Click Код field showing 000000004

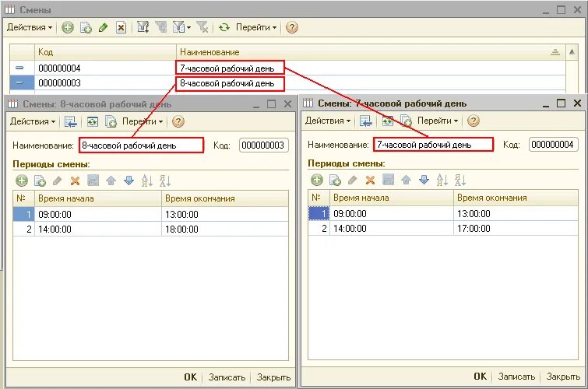pyautogui.click(x=554, y=144)
